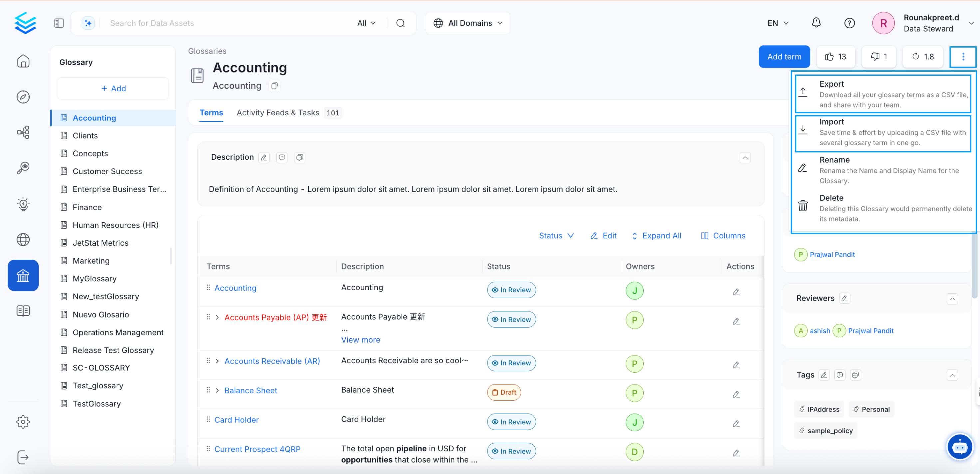980x474 pixels.
Task: Edit the Reviewers list pencil icon
Action: (x=844, y=298)
